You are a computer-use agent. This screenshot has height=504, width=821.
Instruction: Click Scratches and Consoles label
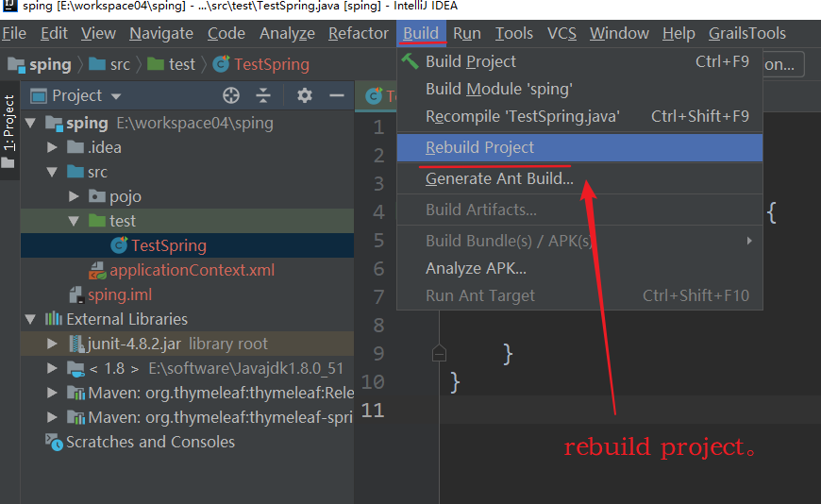(150, 442)
